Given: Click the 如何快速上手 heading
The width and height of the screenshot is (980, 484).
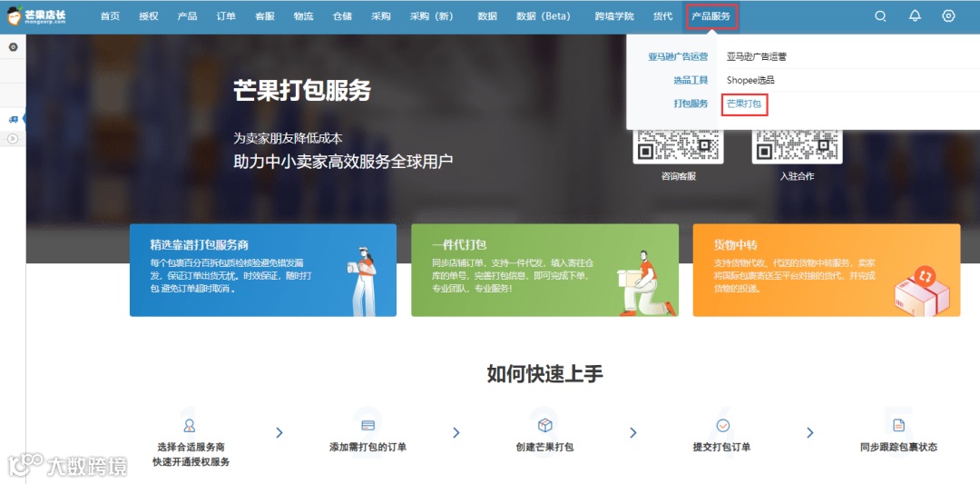Looking at the screenshot, I should [545, 374].
